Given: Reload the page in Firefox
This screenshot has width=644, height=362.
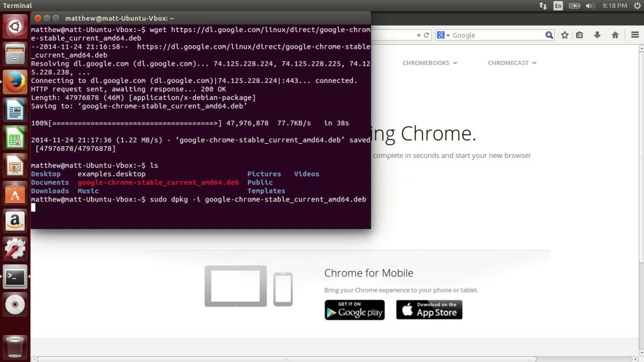Looking at the screenshot, I should click(427, 35).
